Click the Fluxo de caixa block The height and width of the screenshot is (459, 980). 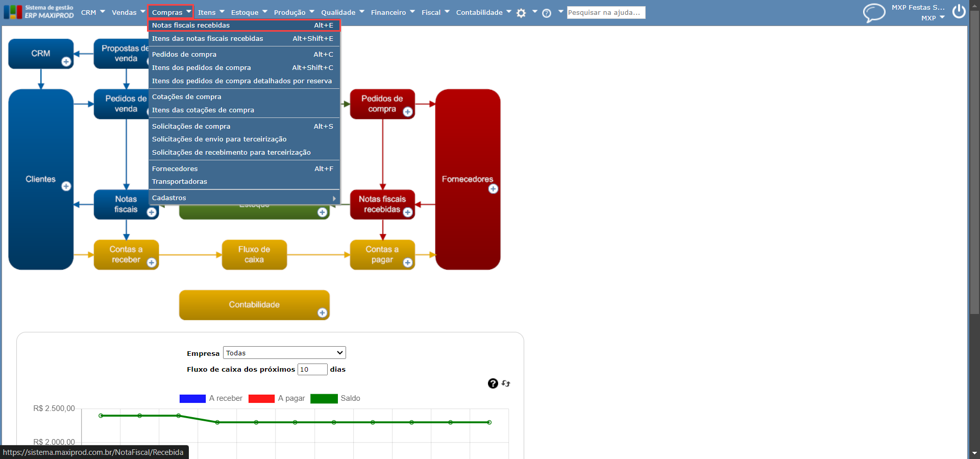pyautogui.click(x=254, y=254)
